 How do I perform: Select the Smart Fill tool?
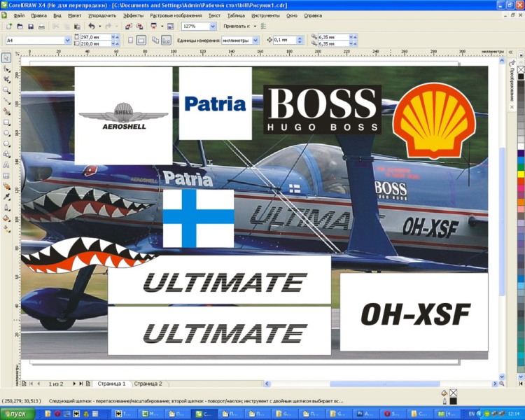pyautogui.click(x=6, y=111)
